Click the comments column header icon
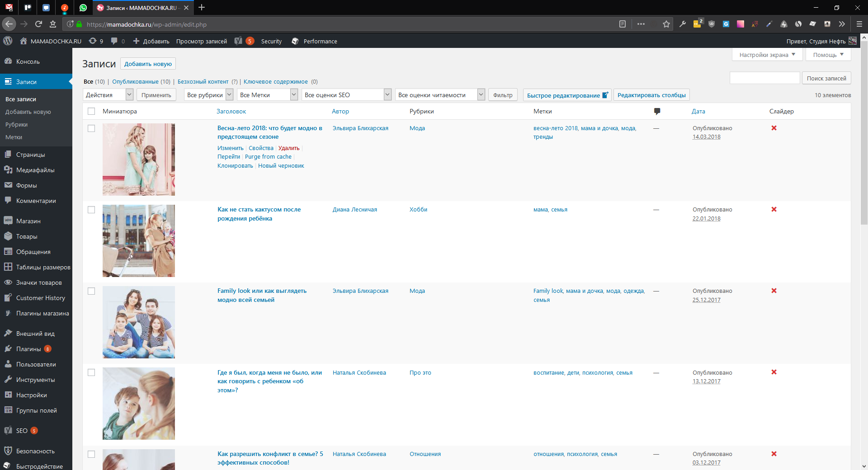Image resolution: width=868 pixels, height=470 pixels. point(657,111)
